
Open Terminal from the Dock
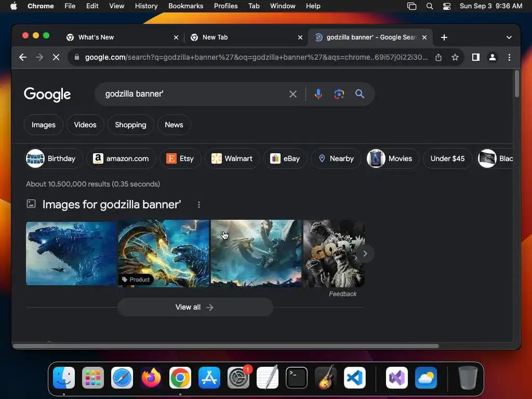tap(297, 378)
